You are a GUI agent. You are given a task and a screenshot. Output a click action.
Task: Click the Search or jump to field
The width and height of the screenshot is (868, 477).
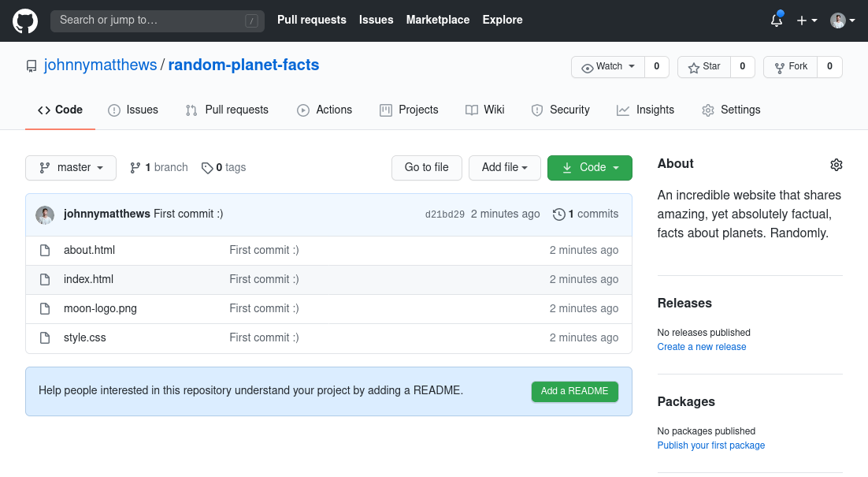pyautogui.click(x=157, y=20)
